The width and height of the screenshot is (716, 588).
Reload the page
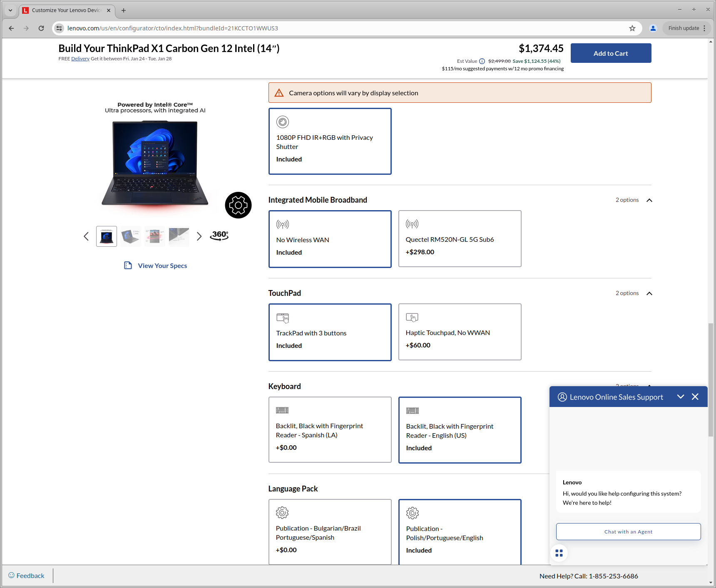(41, 28)
